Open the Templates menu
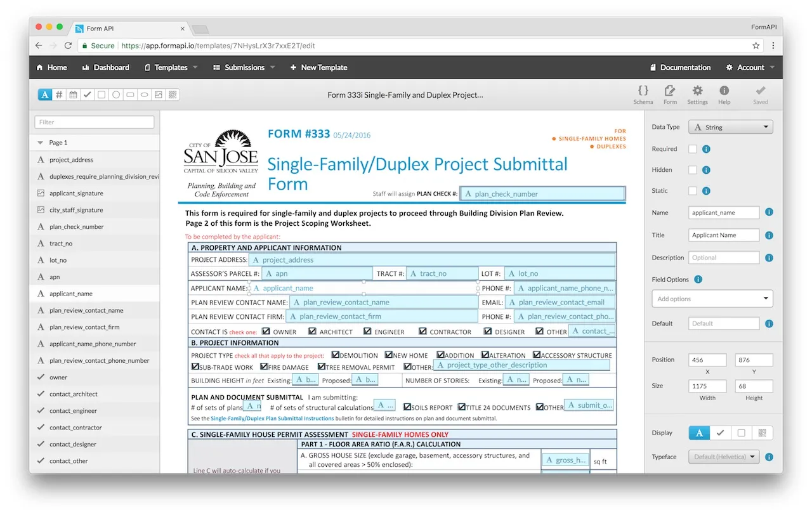The width and height of the screenshot is (812, 515). coord(171,67)
